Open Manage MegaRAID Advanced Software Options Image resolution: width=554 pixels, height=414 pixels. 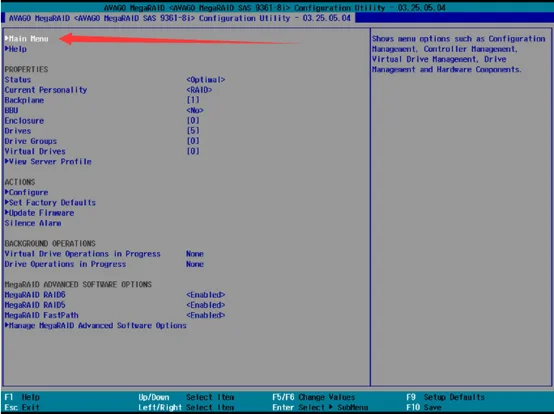pos(95,325)
